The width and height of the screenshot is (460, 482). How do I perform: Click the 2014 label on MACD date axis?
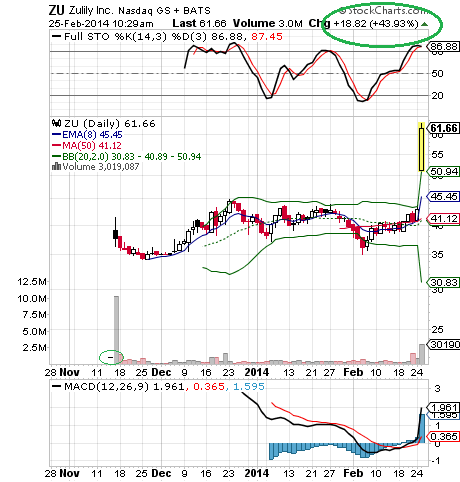pyautogui.click(x=257, y=473)
